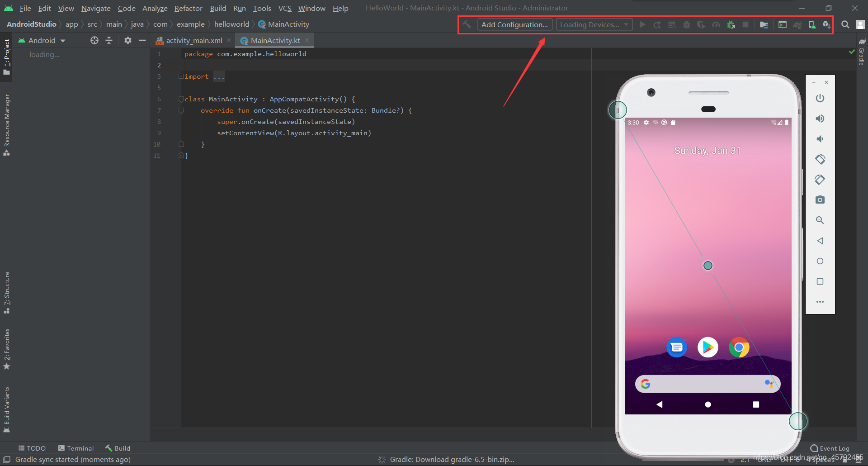Open the Project Structure icon

click(764, 24)
